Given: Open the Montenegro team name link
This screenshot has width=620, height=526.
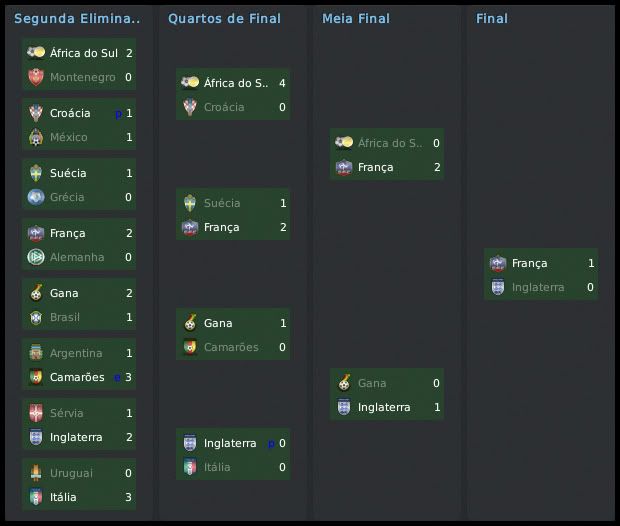Looking at the screenshot, I should click(x=83, y=77).
